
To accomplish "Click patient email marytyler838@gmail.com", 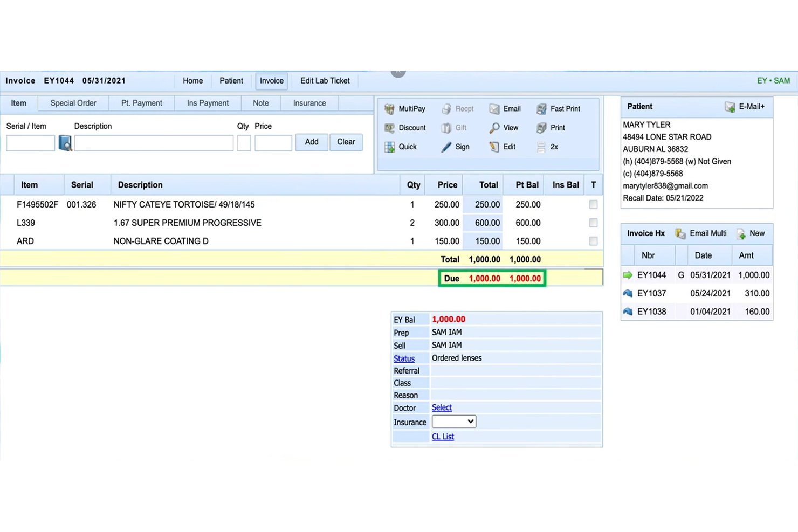I will click(x=665, y=186).
